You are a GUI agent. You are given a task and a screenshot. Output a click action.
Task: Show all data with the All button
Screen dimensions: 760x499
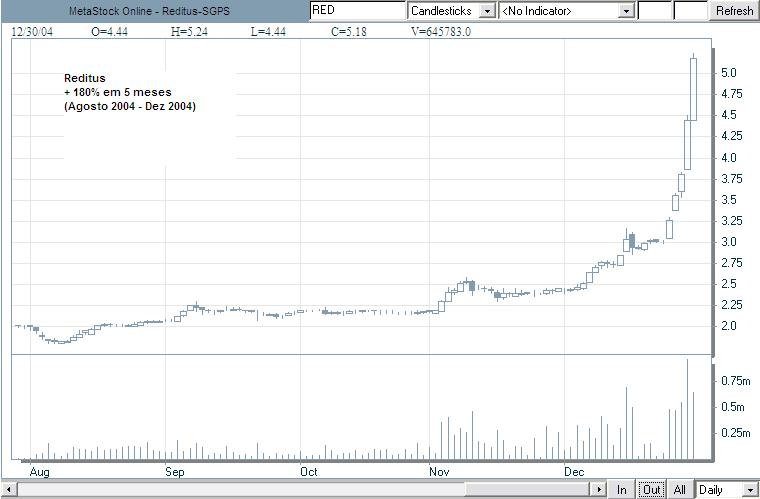(x=680, y=490)
